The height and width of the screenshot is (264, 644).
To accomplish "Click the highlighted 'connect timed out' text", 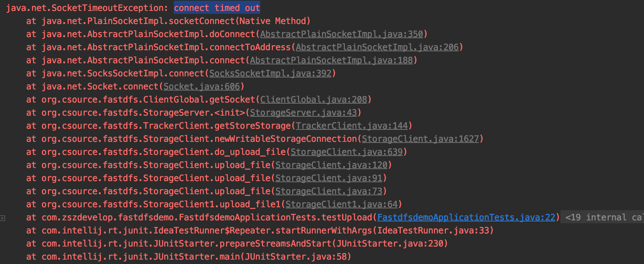I will (x=217, y=8).
